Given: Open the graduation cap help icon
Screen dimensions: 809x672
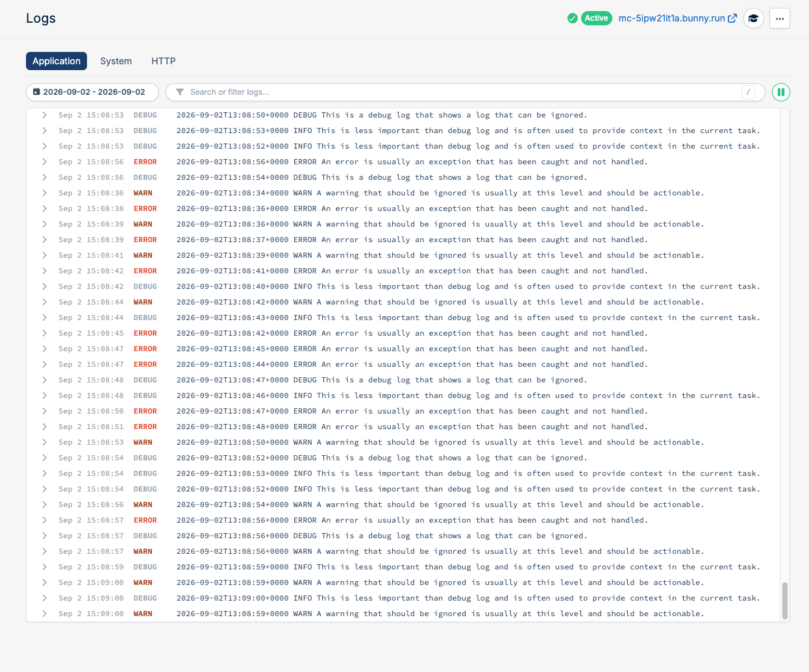Looking at the screenshot, I should point(753,18).
